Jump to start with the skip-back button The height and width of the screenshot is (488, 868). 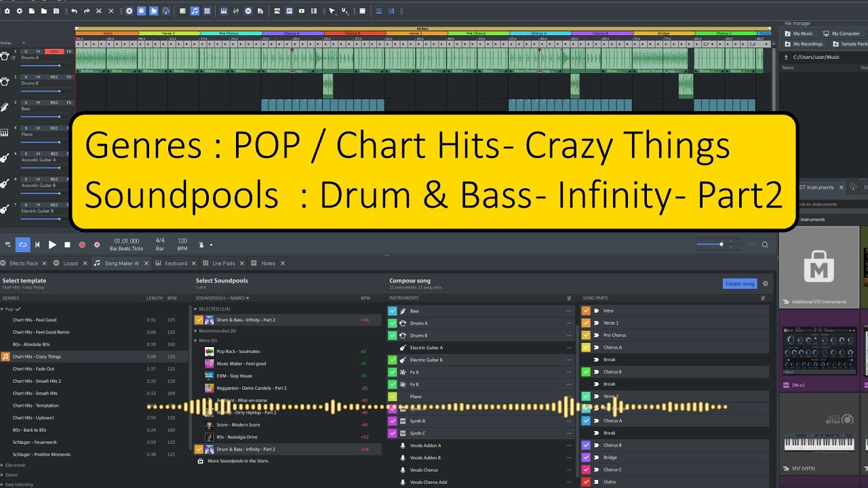[x=37, y=245]
